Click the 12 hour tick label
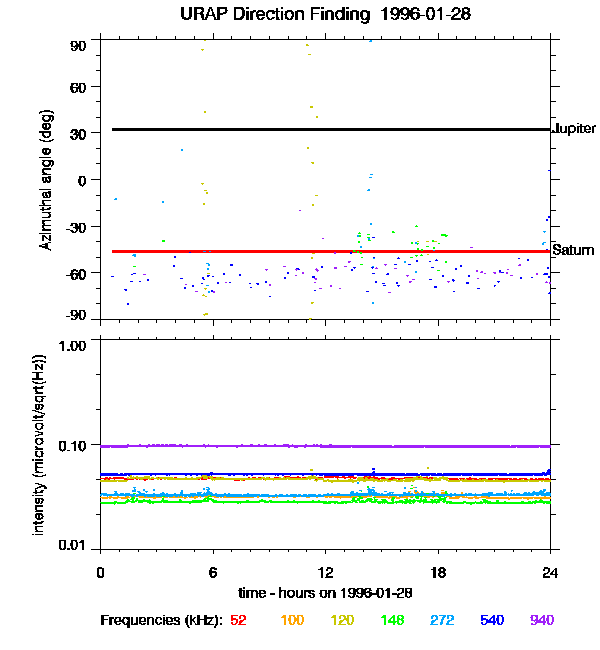The width and height of the screenshot is (600, 650). [x=326, y=573]
